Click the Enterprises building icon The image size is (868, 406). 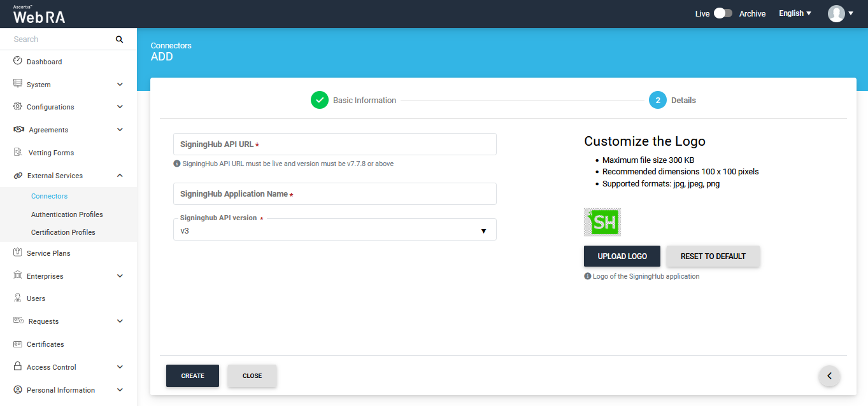coord(18,276)
